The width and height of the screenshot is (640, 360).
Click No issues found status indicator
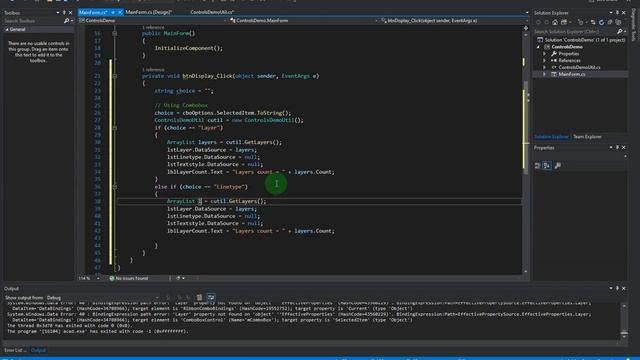point(129,278)
